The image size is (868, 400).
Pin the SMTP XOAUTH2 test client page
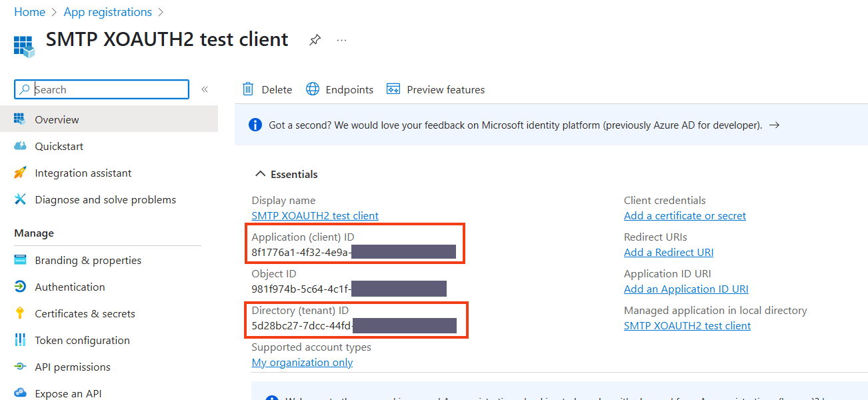(x=315, y=40)
